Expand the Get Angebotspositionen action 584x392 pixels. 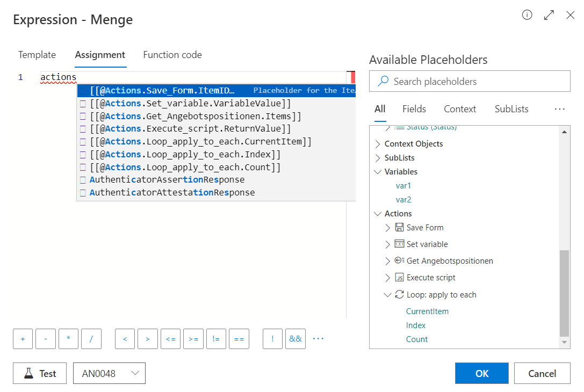(387, 261)
